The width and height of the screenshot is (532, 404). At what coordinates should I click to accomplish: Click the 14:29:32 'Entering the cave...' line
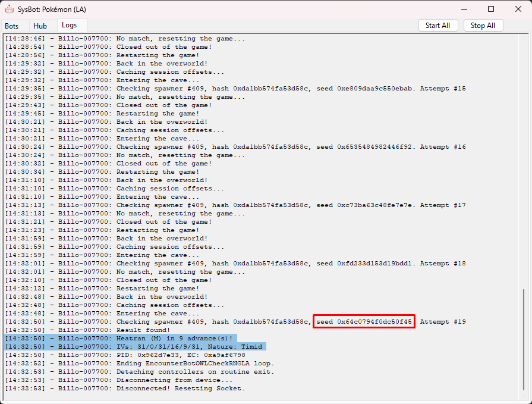[102, 80]
